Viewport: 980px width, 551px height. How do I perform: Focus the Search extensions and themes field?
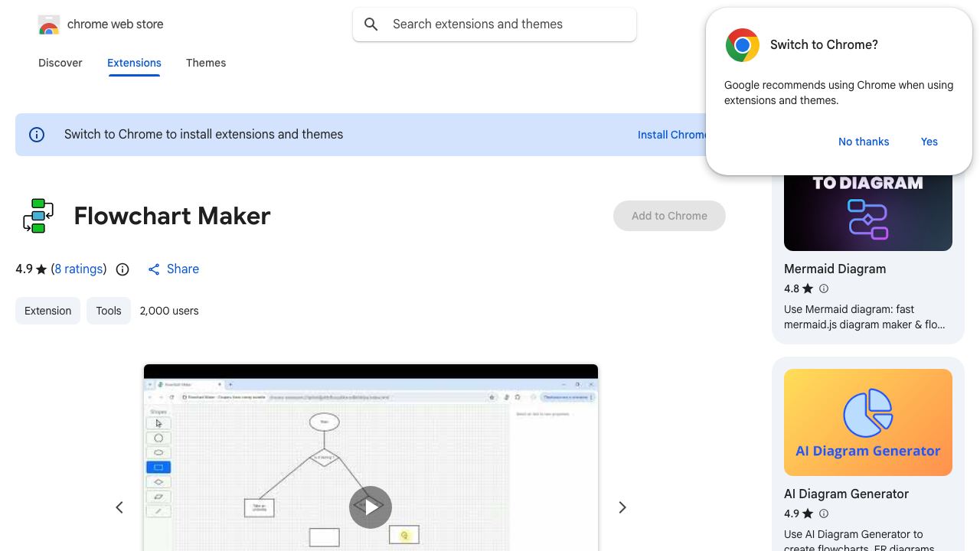(x=495, y=24)
